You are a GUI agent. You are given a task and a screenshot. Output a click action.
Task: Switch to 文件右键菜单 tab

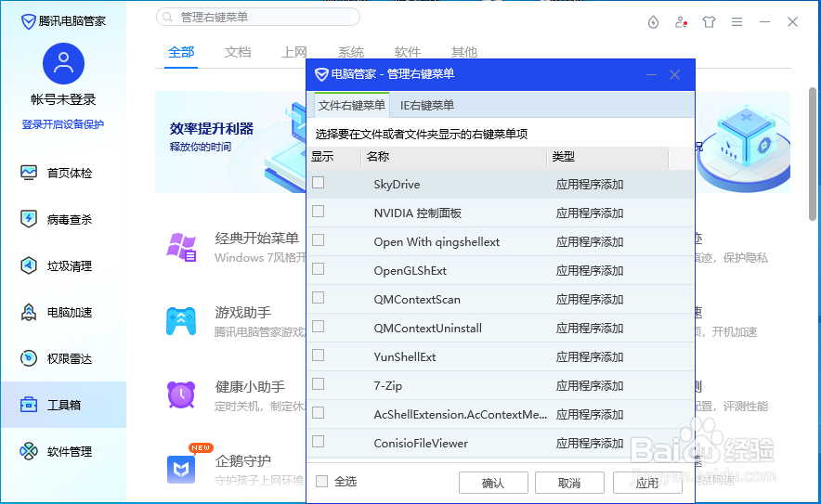tap(351, 105)
